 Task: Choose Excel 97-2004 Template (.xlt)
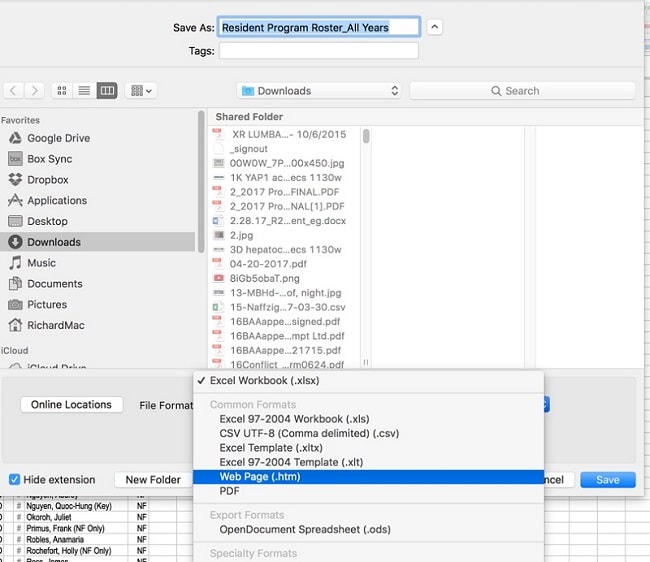369,462
